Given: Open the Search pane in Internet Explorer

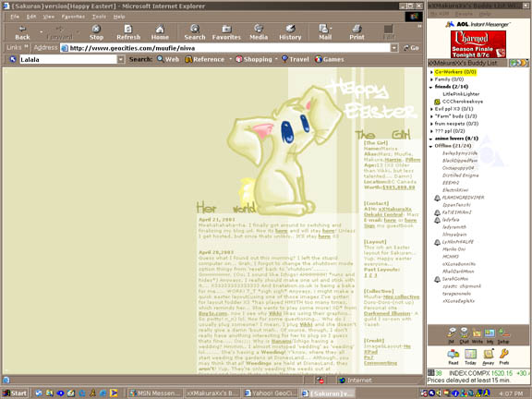Looking at the screenshot, I should point(195,32).
